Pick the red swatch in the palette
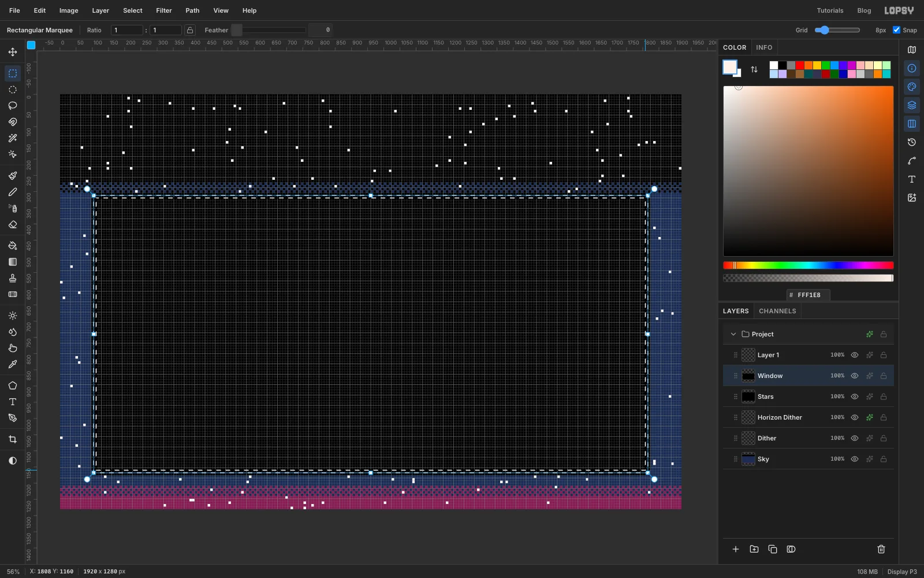Viewport: 924px width, 578px height. tap(800, 65)
